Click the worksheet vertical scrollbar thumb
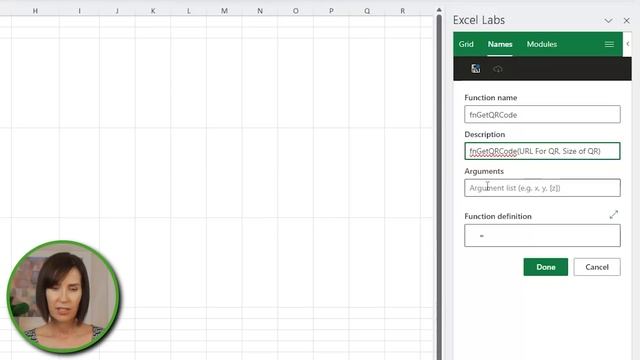The image size is (640, 360). click(x=439, y=188)
